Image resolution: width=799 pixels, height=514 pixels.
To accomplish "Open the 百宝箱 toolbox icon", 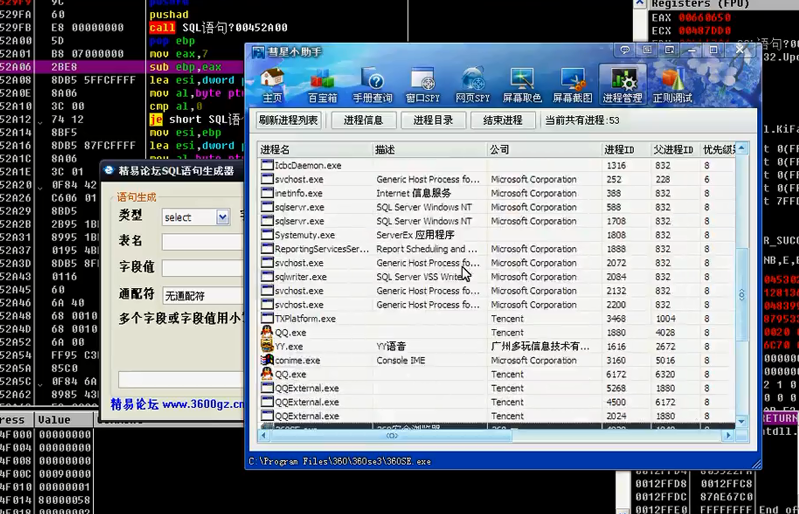I will 322,85.
